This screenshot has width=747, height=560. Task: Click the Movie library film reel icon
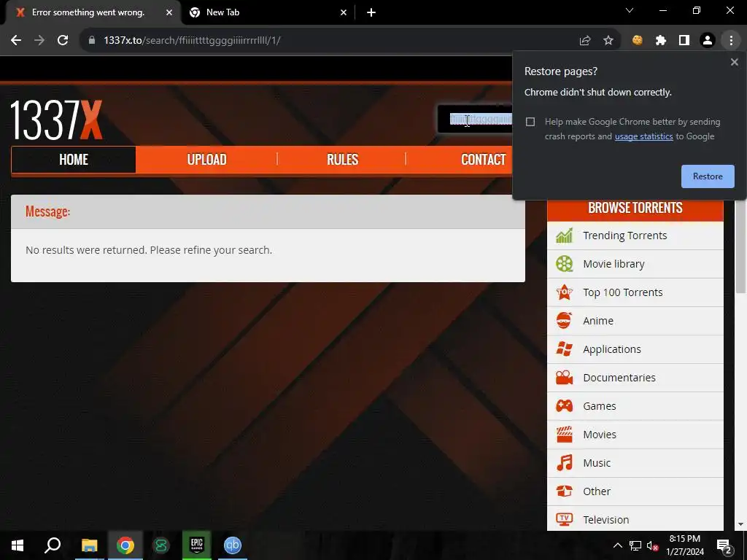[564, 264]
